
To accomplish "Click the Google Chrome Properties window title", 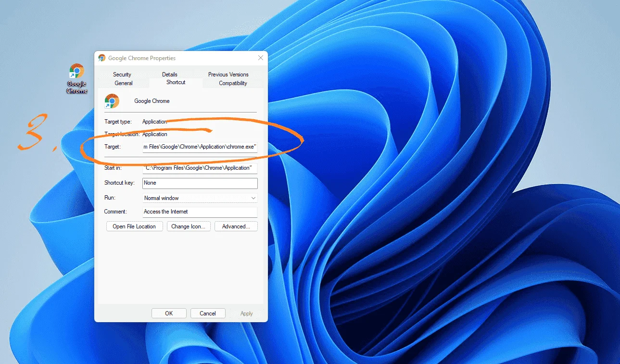I will (x=142, y=58).
